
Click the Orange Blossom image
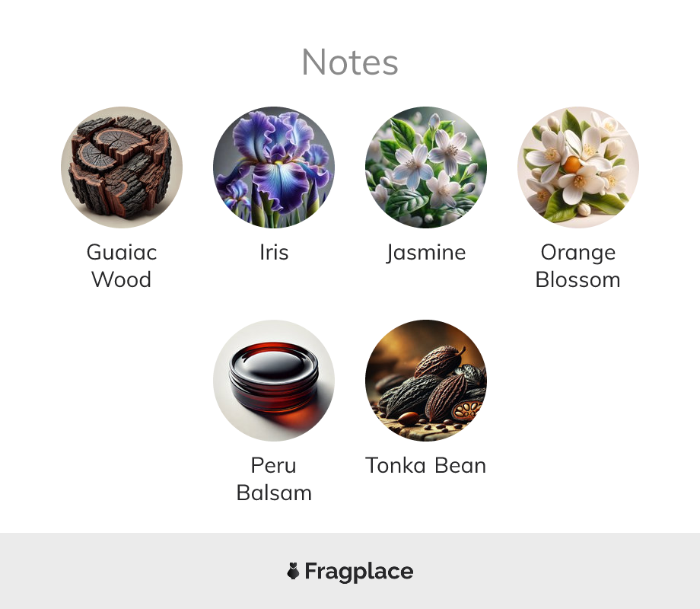click(578, 167)
